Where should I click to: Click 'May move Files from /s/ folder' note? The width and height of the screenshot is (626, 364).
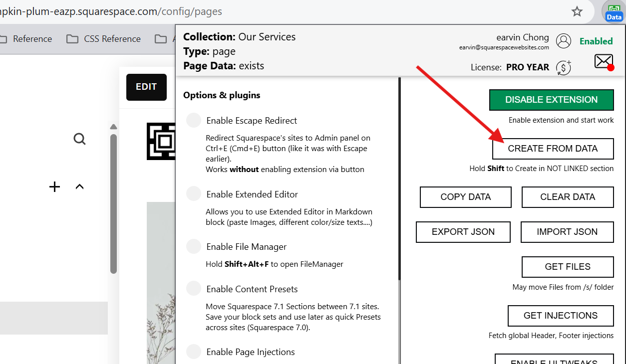coord(563,287)
